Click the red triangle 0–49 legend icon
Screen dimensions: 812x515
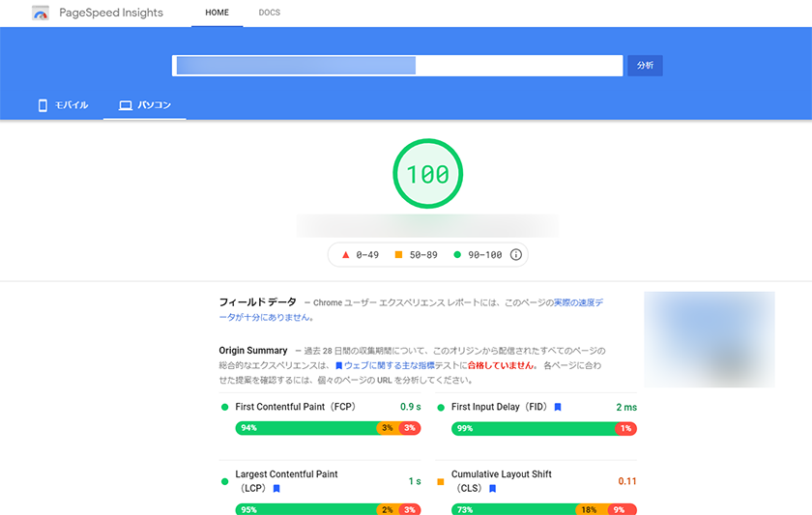click(345, 255)
